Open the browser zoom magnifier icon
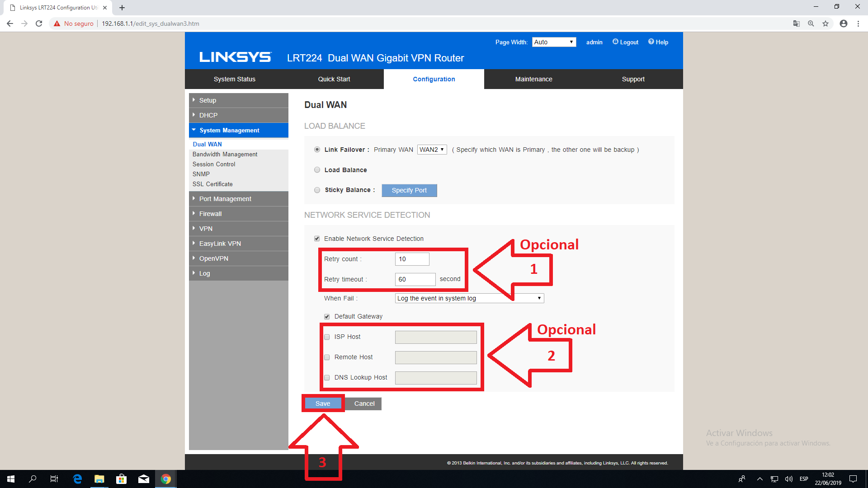This screenshot has height=488, width=868. [811, 23]
